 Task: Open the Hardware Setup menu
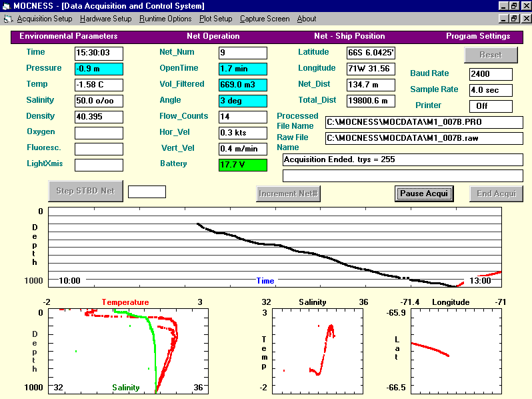point(106,19)
